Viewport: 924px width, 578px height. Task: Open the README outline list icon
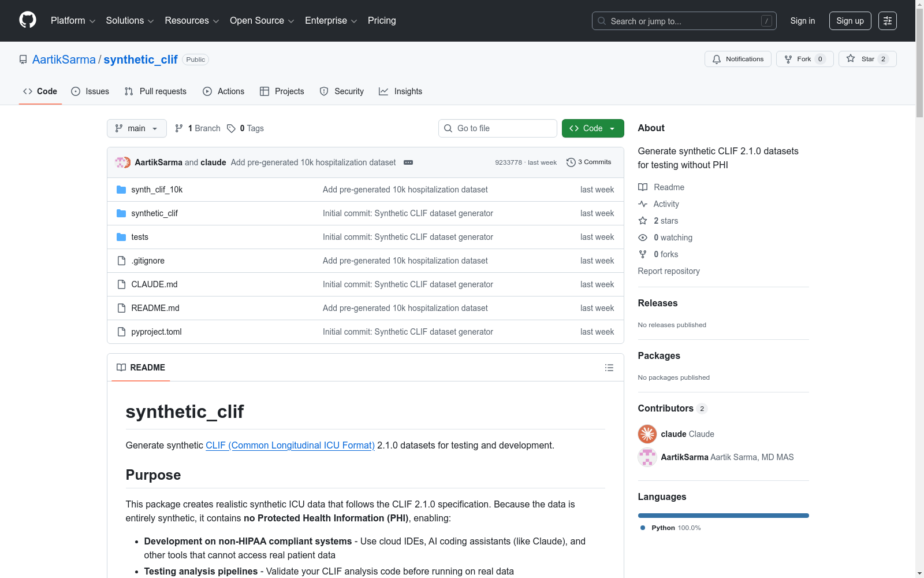(609, 368)
